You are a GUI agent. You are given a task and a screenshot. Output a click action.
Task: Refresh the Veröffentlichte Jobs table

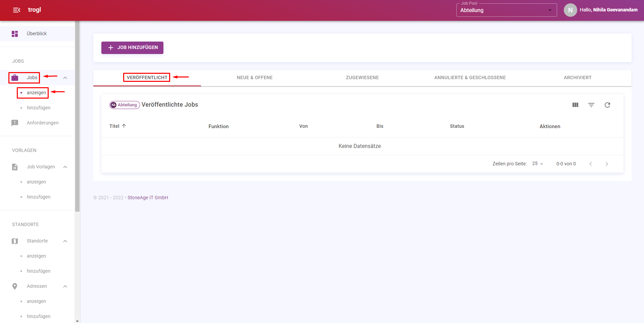(x=607, y=105)
